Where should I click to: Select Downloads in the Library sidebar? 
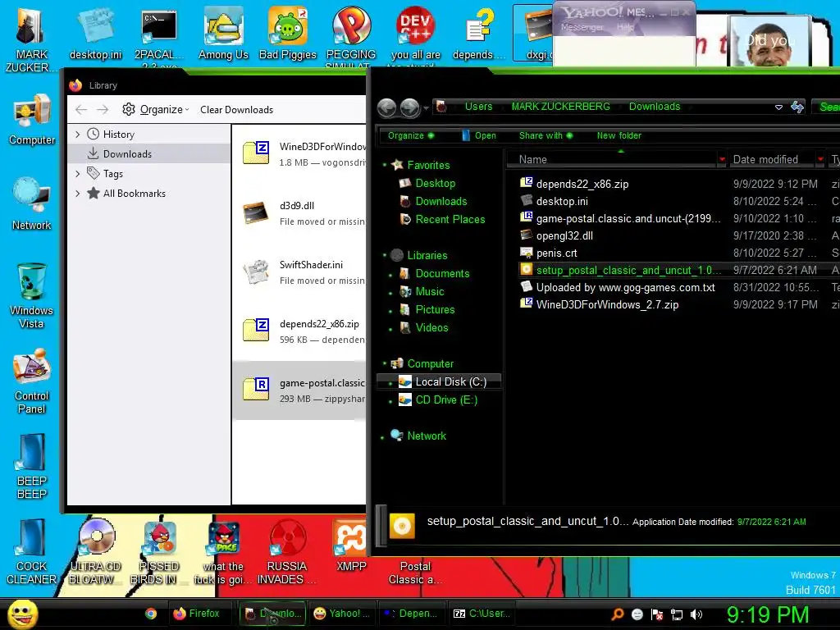click(149, 153)
